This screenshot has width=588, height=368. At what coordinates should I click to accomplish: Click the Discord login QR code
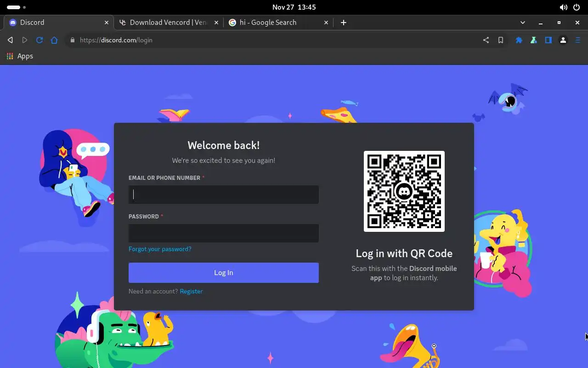[404, 191]
